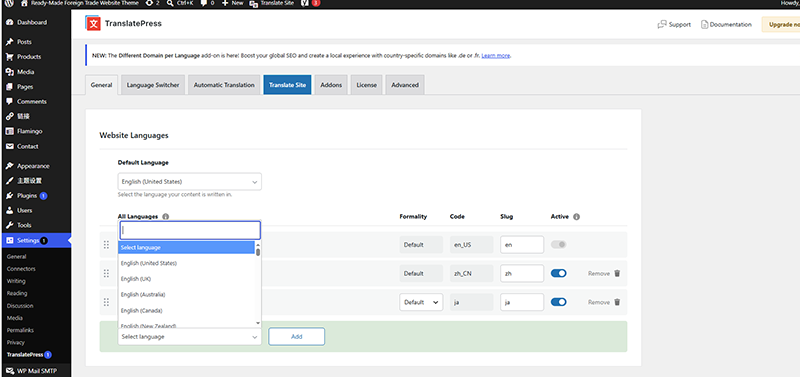Click Translate Site in admin bar

(271, 3)
